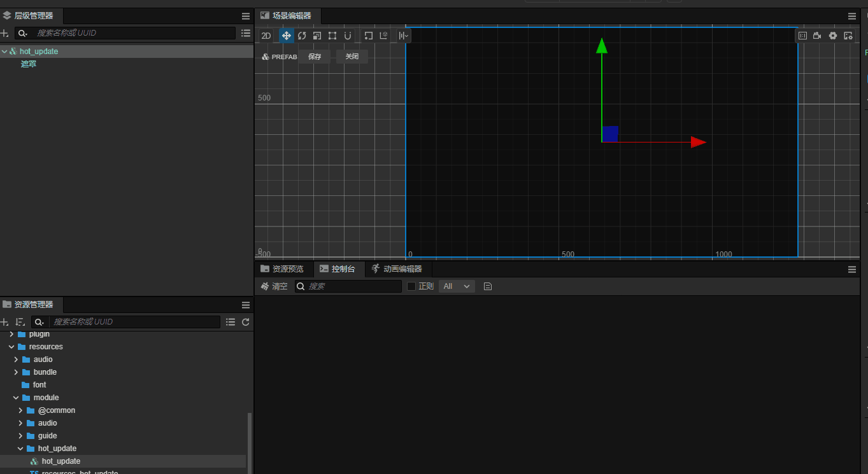
Task: Click the 保存 prefab button
Action: [x=315, y=57]
